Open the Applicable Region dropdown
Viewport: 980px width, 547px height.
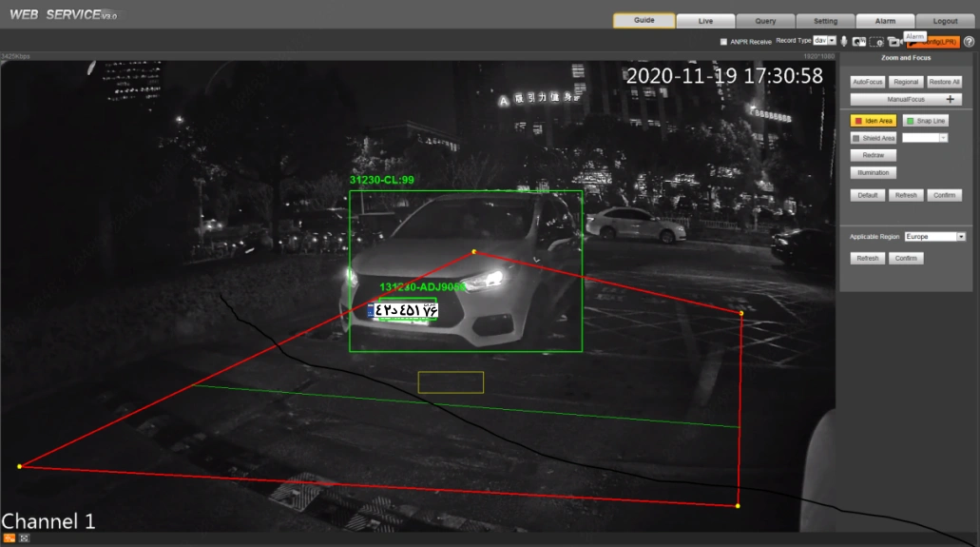coord(960,236)
